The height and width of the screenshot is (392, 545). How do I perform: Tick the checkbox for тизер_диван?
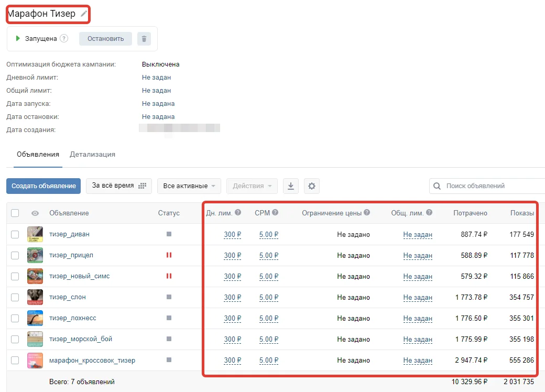[15, 235]
